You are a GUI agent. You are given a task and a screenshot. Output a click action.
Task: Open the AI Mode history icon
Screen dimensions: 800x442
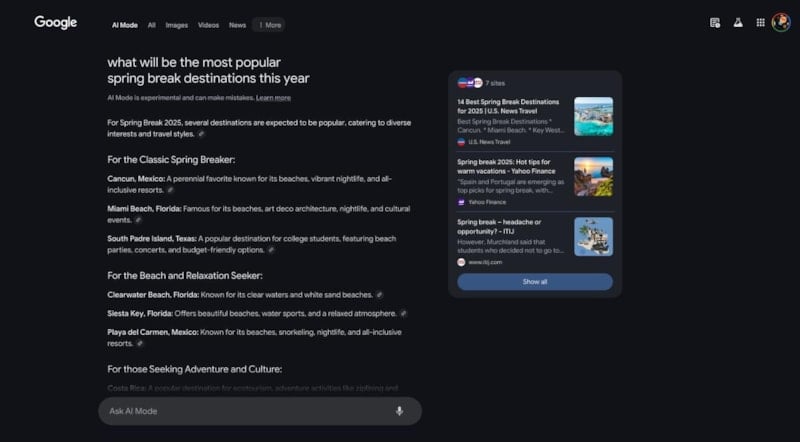(715, 23)
